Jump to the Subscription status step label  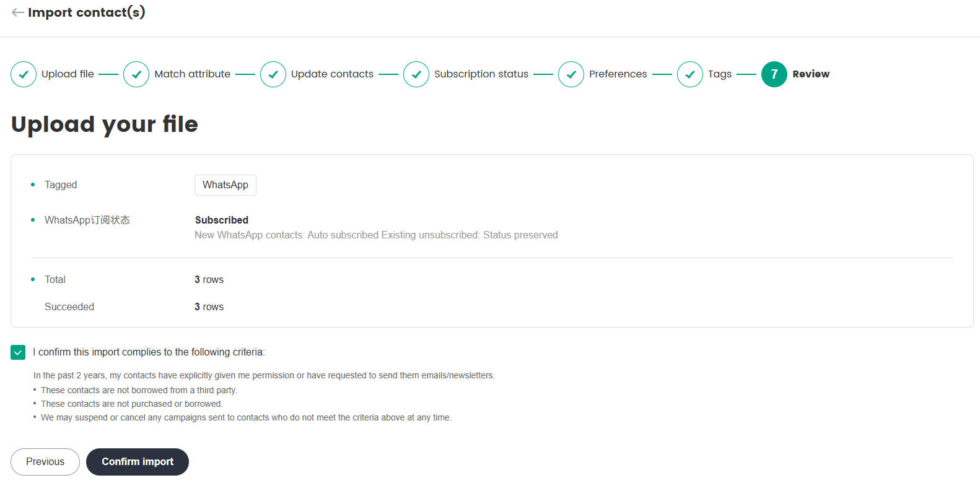pos(481,74)
